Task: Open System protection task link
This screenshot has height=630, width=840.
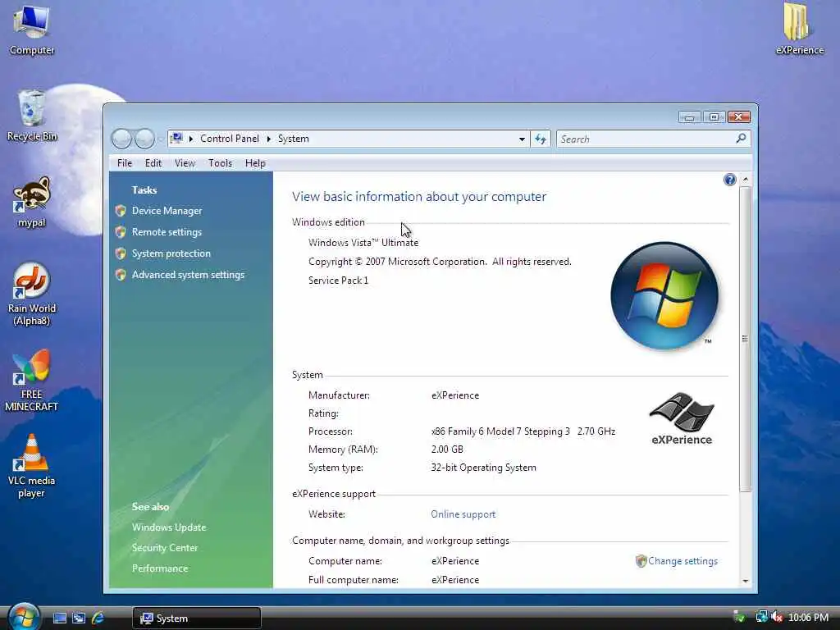Action: tap(171, 253)
